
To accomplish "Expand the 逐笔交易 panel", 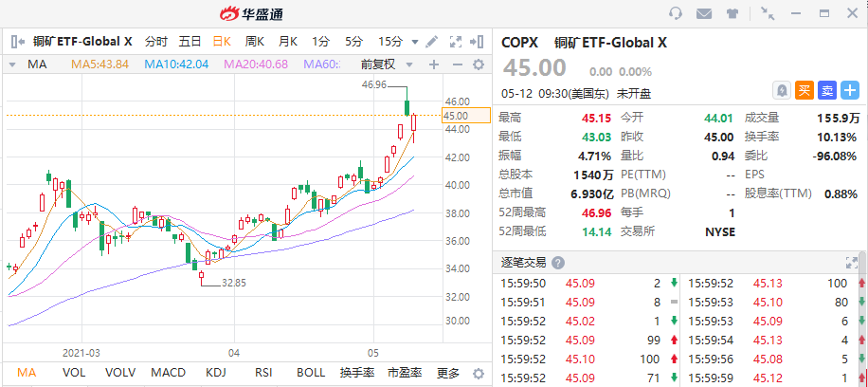I will [851, 263].
